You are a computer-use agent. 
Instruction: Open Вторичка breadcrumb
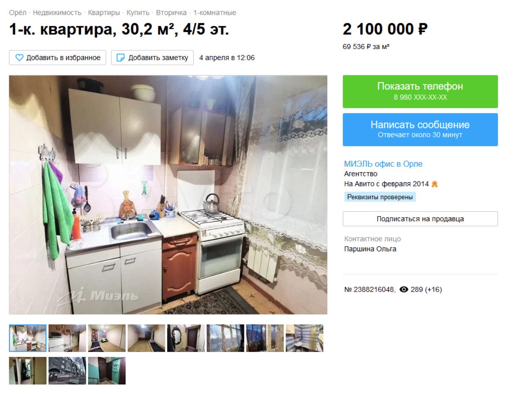point(171,13)
